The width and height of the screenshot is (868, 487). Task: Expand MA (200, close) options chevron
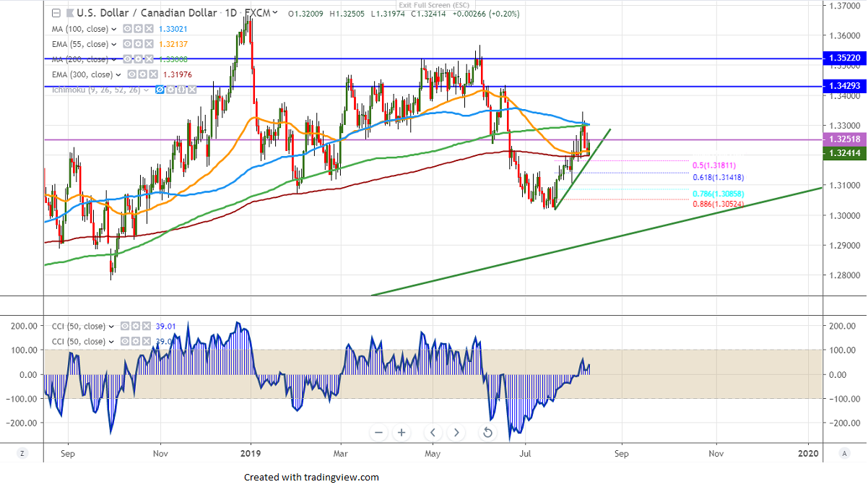pyautogui.click(x=113, y=59)
